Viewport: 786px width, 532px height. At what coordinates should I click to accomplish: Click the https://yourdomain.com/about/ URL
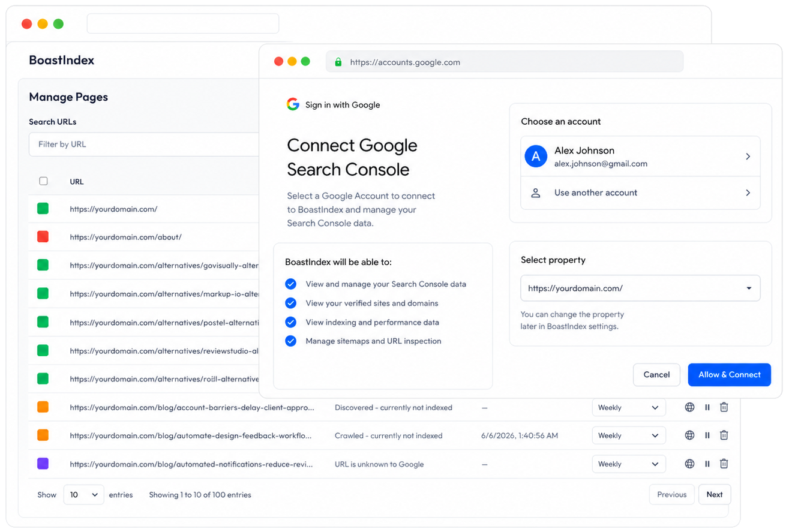point(125,237)
